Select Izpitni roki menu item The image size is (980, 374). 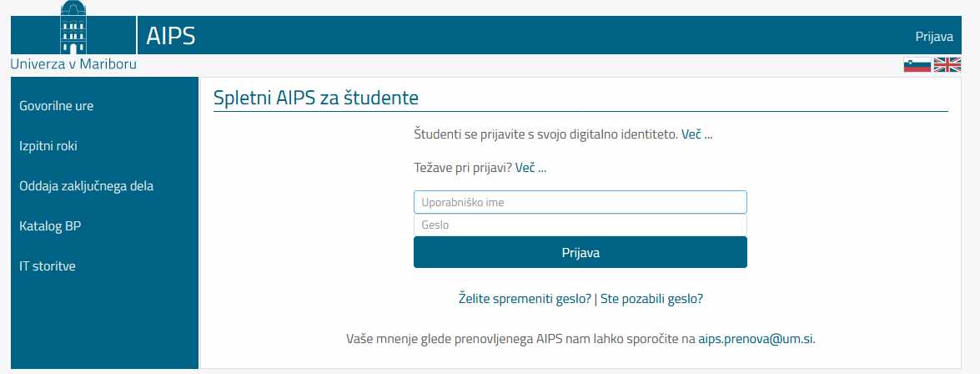coord(48,146)
